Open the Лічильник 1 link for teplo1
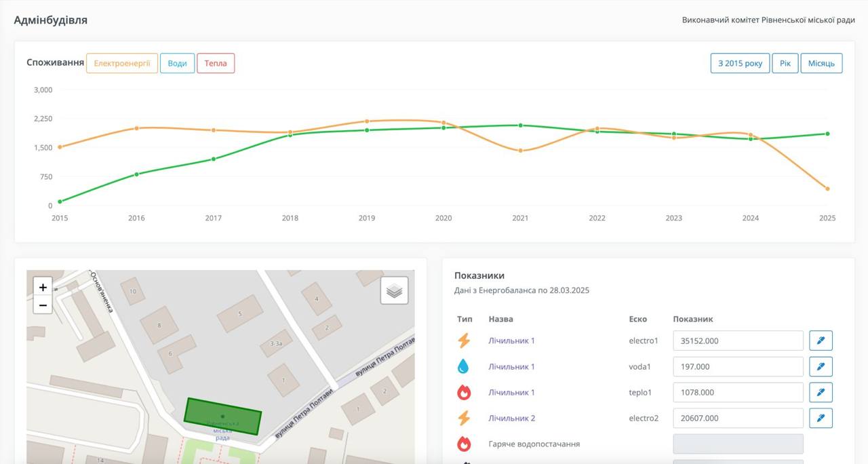The image size is (868, 464). (x=511, y=392)
